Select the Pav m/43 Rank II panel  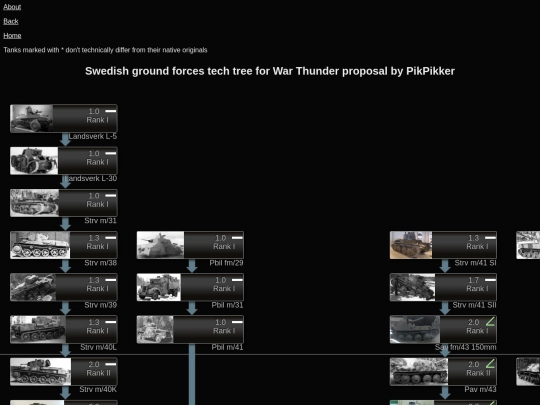pos(472,372)
